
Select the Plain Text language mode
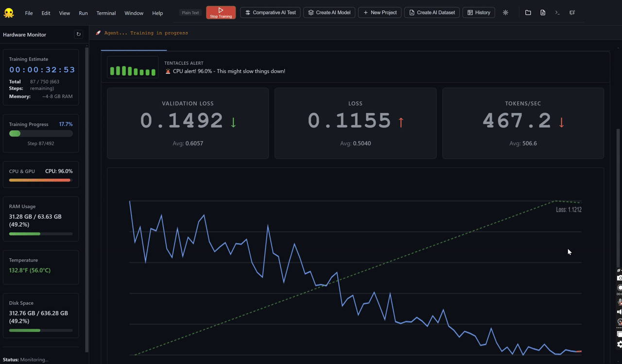(190, 13)
